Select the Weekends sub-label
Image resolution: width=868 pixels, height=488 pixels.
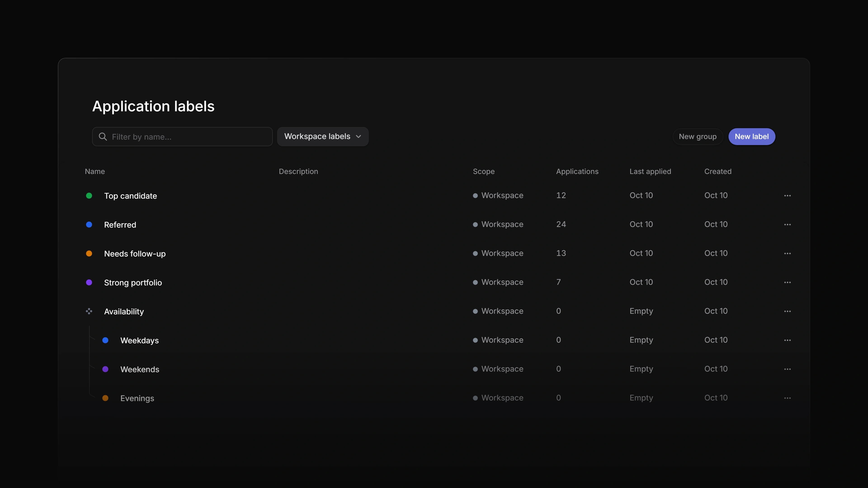(x=140, y=369)
